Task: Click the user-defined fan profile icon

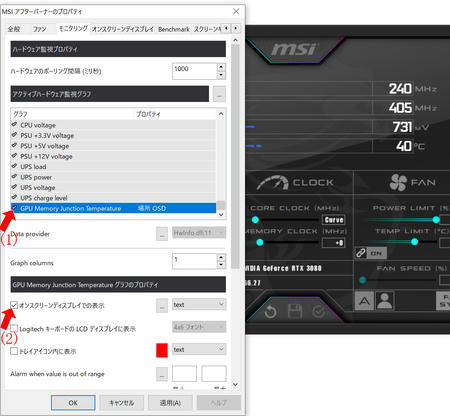Action: (385, 301)
